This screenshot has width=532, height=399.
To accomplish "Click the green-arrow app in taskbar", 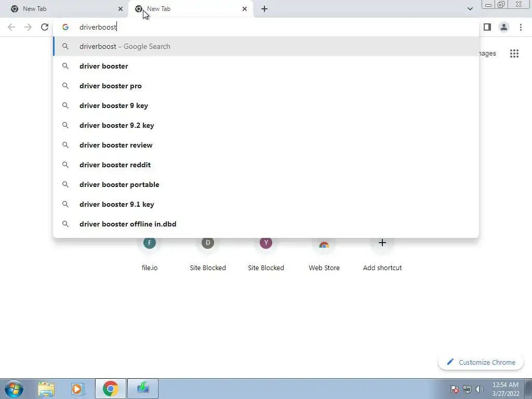I will coord(143,389).
